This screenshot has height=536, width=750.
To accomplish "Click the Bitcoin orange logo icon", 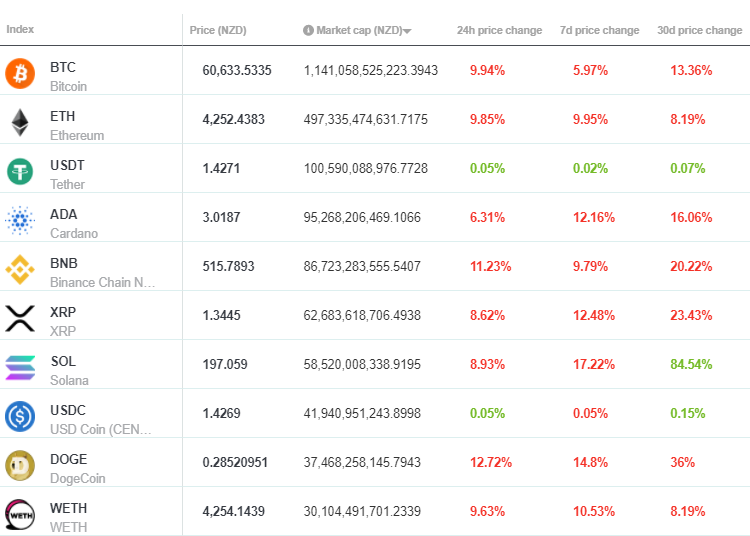I will coord(20,74).
